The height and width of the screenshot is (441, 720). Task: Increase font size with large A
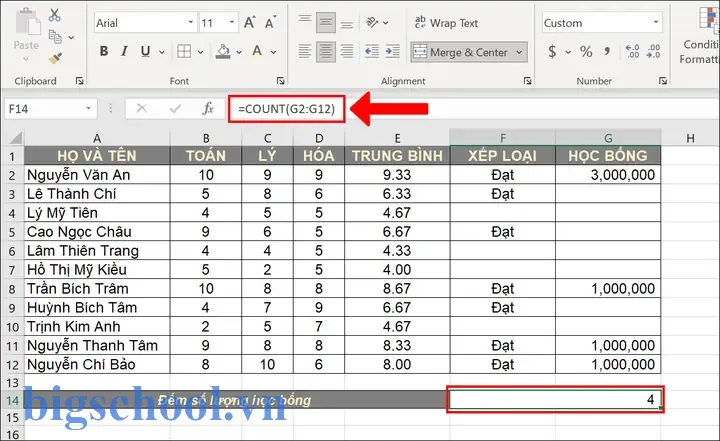[249, 23]
